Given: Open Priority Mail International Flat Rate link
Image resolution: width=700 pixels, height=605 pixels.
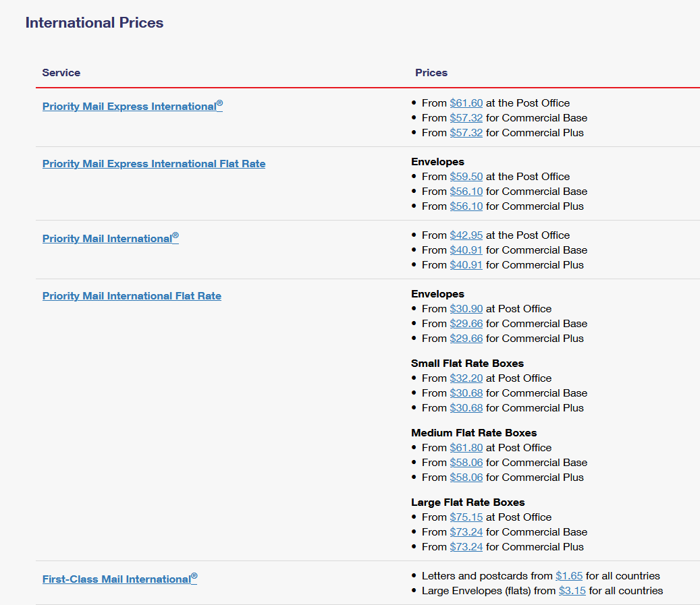Looking at the screenshot, I should click(x=132, y=296).
